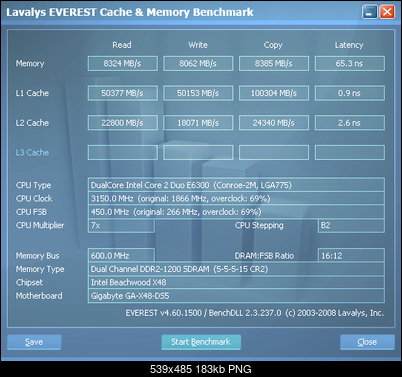402x377 pixels.
Task: Click the Memory Bus field 600.0 MHz
Action: pos(121,255)
